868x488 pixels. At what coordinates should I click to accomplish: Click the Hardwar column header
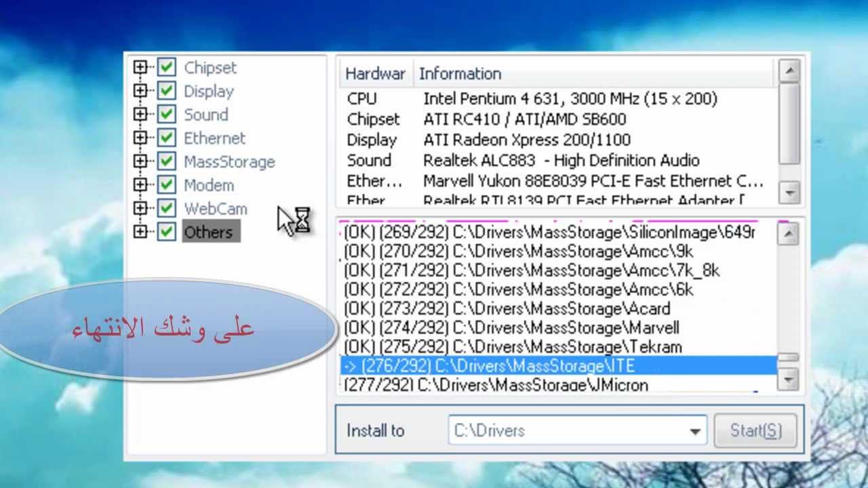click(376, 73)
